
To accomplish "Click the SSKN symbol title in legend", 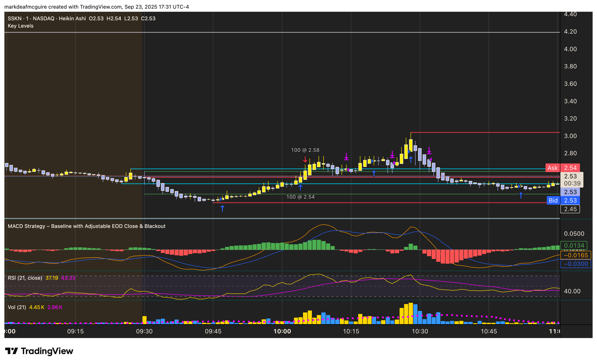I will click(x=14, y=18).
